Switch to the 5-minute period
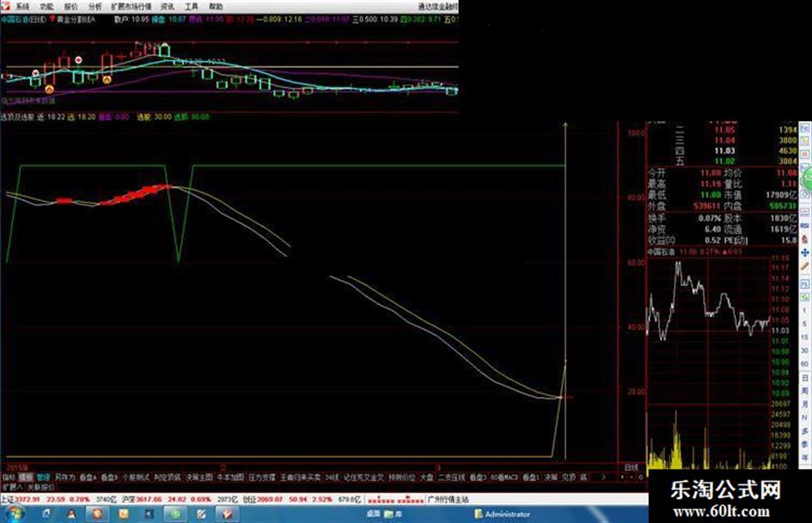The image size is (812, 523). [x=805, y=324]
